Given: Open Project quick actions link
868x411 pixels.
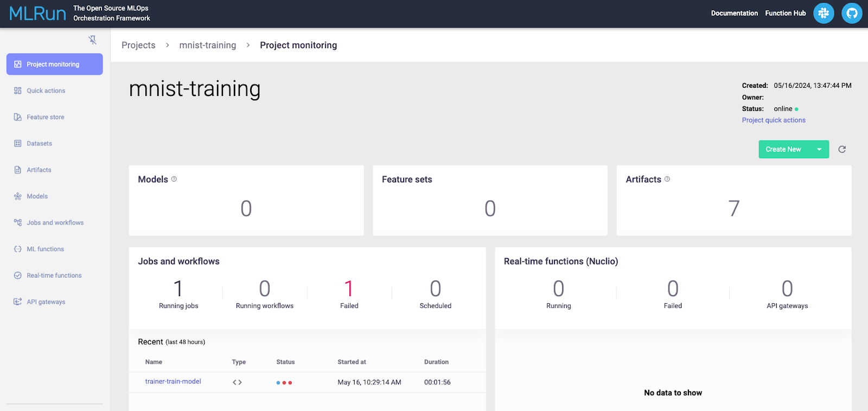Looking at the screenshot, I should click(x=773, y=120).
